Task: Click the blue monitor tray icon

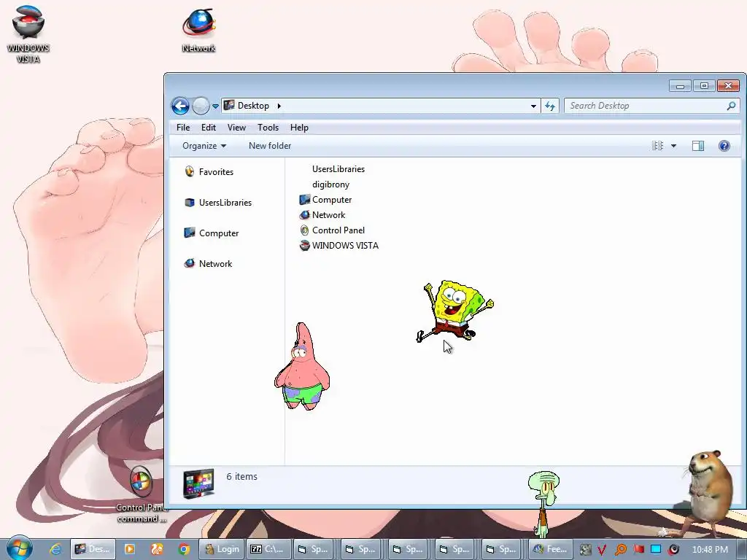Action: [656, 550]
